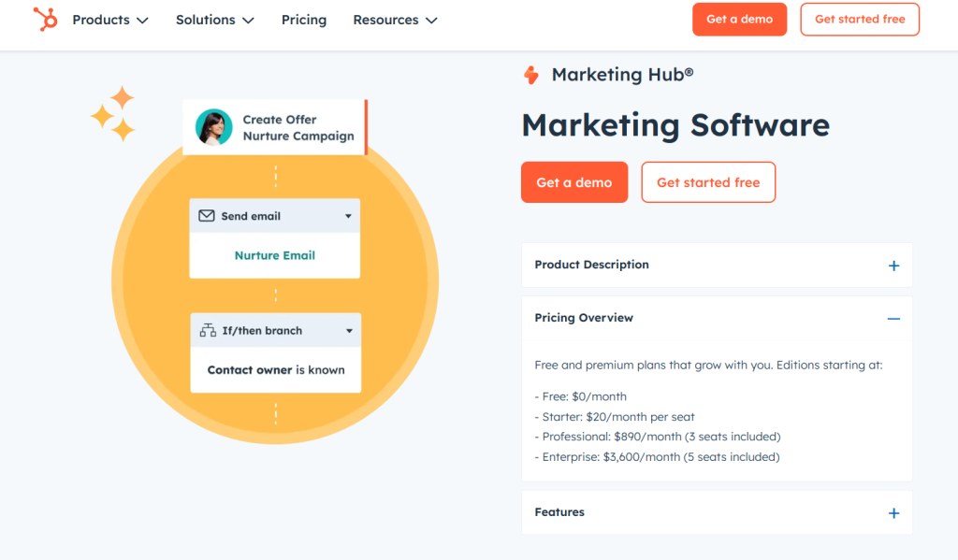Click the minus icon for Pricing Overview

[x=893, y=319]
